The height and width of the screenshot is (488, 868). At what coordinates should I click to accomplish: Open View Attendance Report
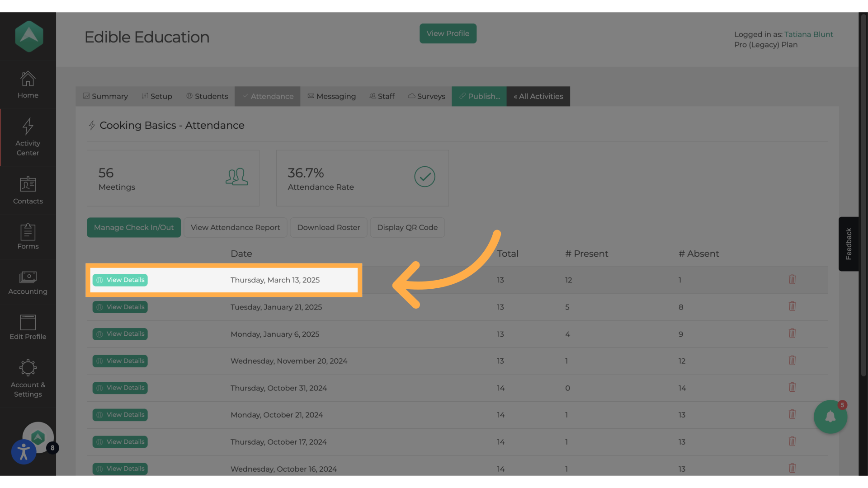click(235, 227)
